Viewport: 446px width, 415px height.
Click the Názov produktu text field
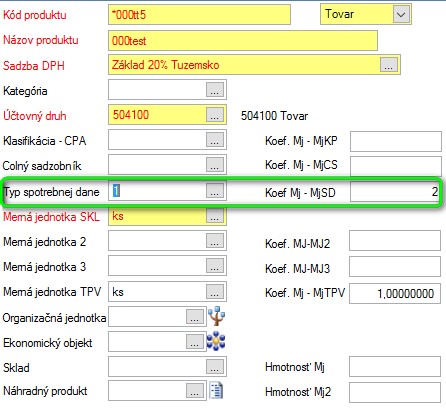(243, 41)
